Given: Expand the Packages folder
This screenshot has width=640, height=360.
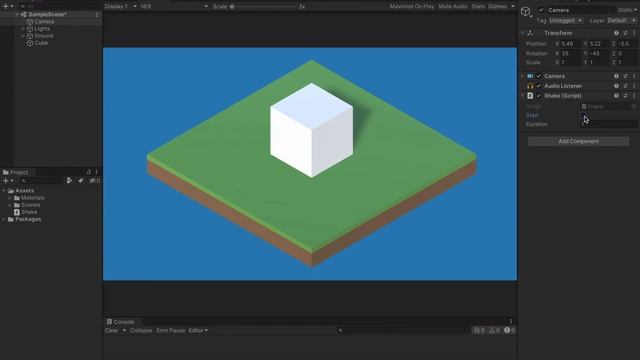Looking at the screenshot, I should 4,219.
